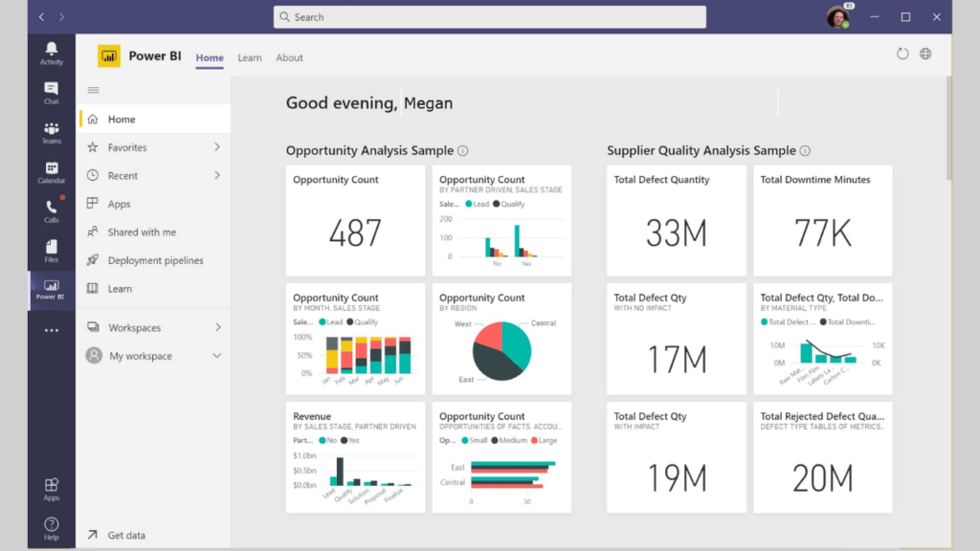Screen dimensions: 980x551
Task: Open Deployment pipelines
Action: [x=155, y=260]
